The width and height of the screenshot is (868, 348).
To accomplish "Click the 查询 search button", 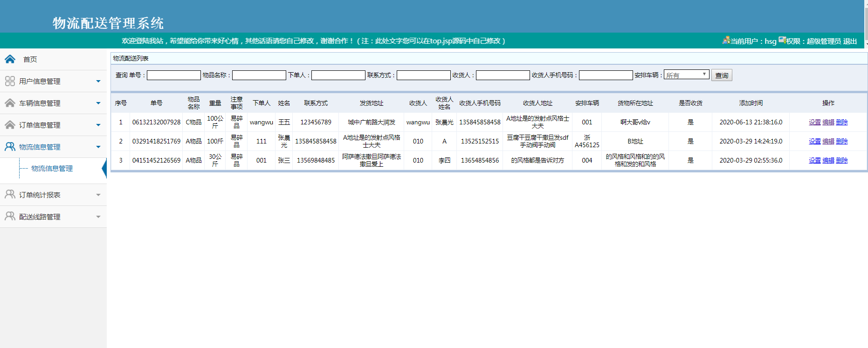I will coord(722,75).
